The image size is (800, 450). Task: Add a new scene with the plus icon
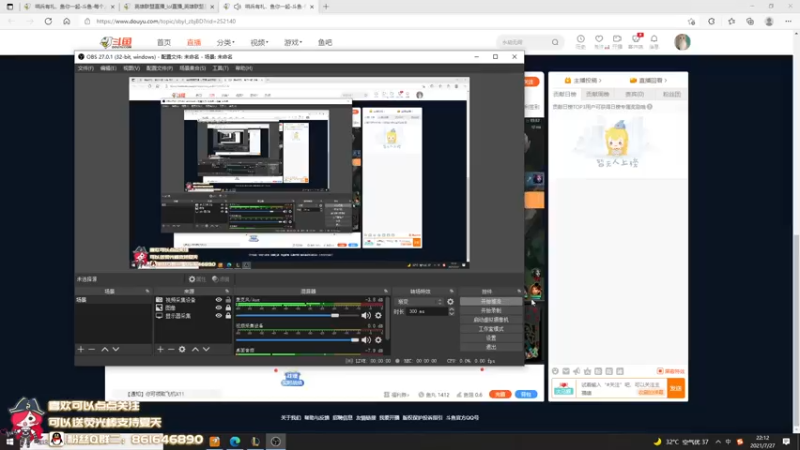[81, 349]
